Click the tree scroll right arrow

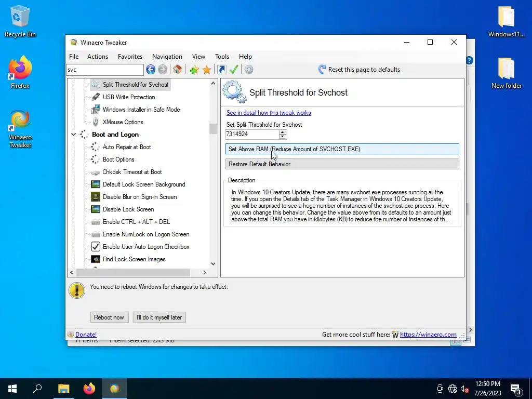[x=205, y=272]
